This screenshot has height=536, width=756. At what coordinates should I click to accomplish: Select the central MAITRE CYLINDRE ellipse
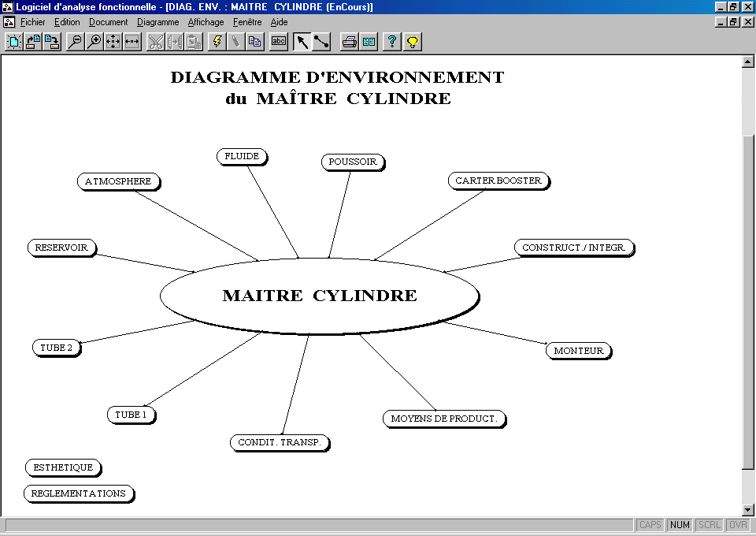[x=320, y=296]
